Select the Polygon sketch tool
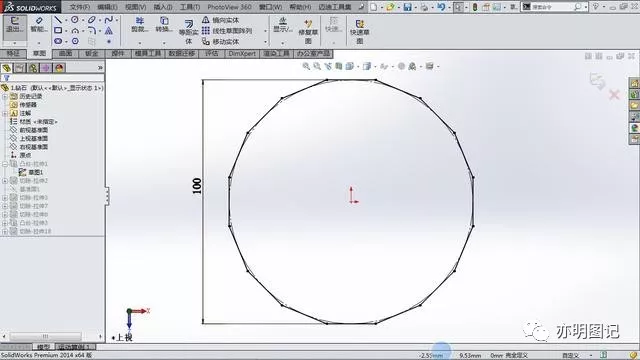 tap(75, 41)
